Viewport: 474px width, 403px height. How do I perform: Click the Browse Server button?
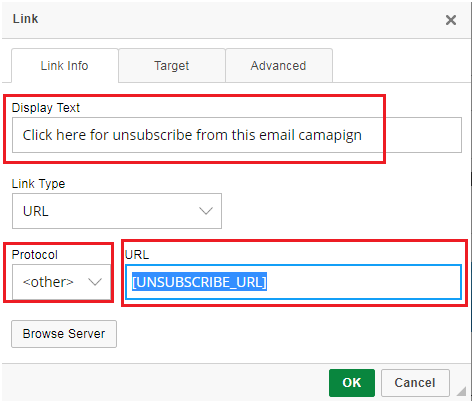tap(64, 334)
